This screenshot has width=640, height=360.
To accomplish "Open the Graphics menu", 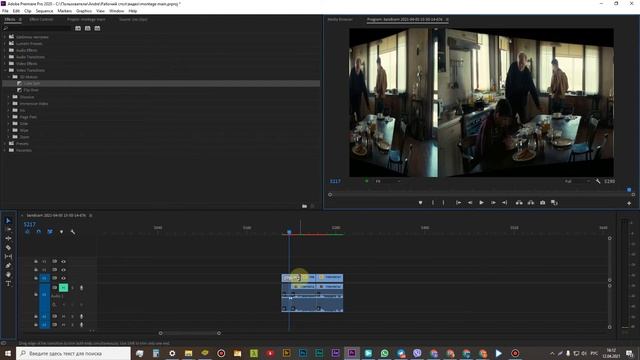I will 84,11.
